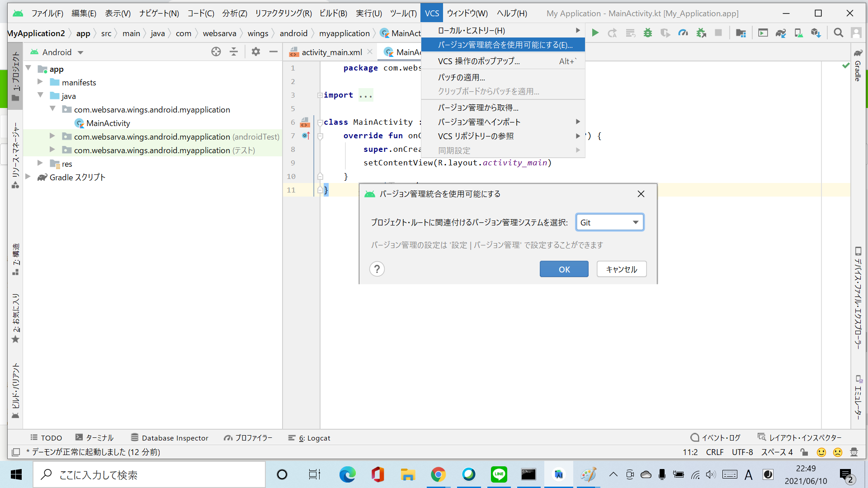Click the help question mark in dialog
The width and height of the screenshot is (868, 488).
tap(377, 269)
